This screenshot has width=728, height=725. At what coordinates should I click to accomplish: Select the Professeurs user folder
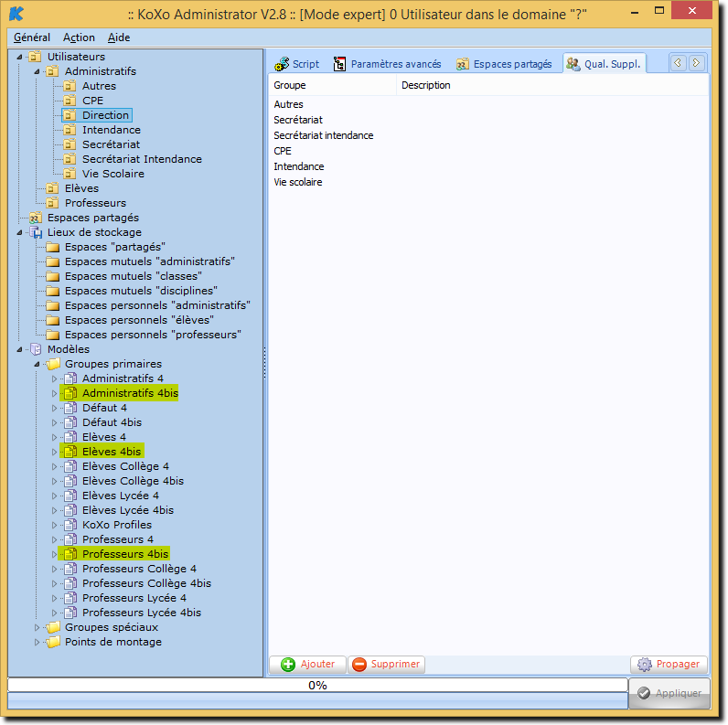pyautogui.click(x=95, y=203)
